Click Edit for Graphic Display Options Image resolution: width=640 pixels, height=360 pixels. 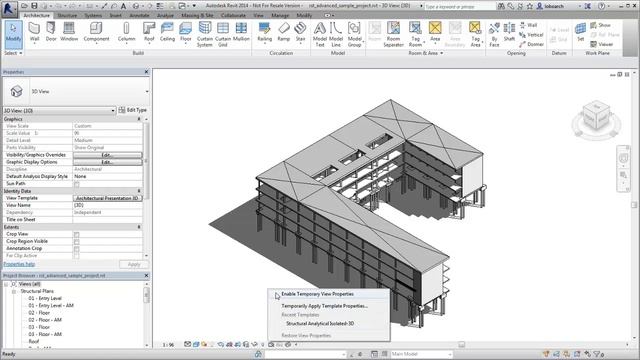point(108,162)
